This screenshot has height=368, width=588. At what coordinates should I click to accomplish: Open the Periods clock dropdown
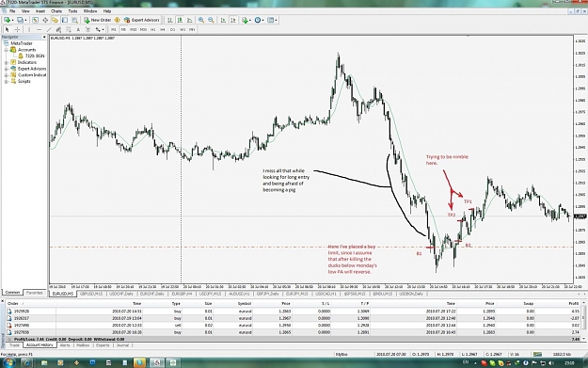coord(259,20)
